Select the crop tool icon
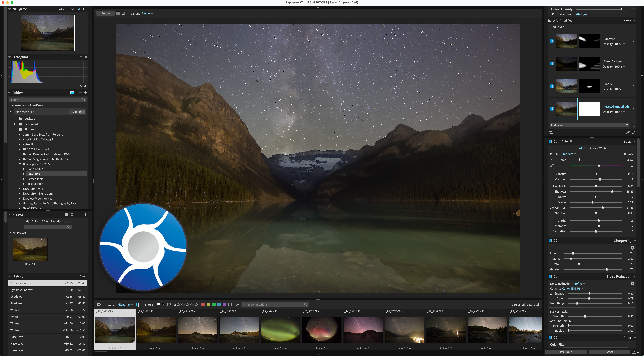The image size is (644, 356). pos(551,132)
